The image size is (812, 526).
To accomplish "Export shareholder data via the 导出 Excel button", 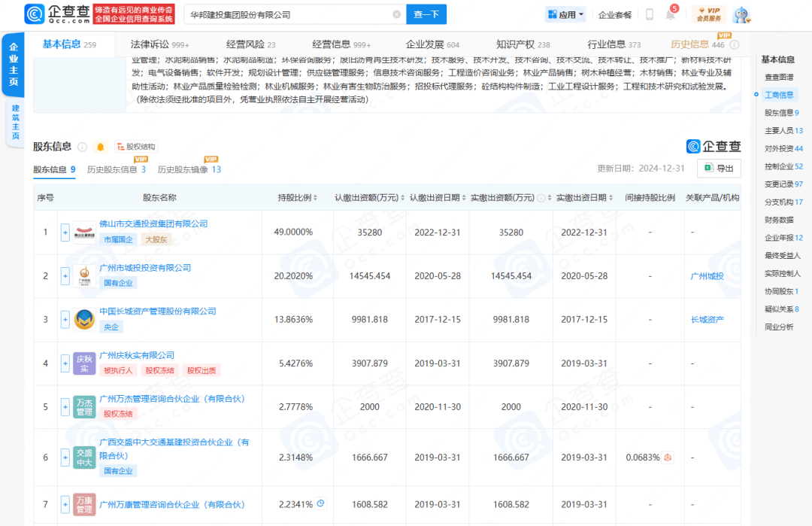I will pos(720,169).
